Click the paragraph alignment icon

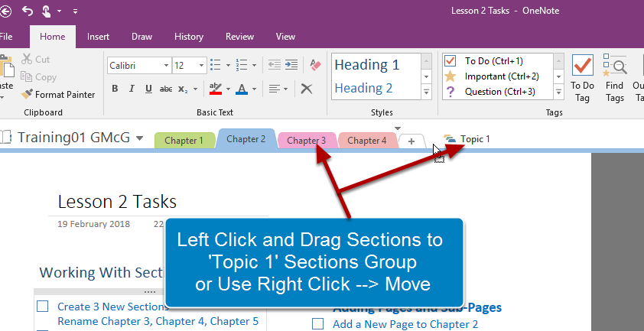pyautogui.click(x=274, y=89)
